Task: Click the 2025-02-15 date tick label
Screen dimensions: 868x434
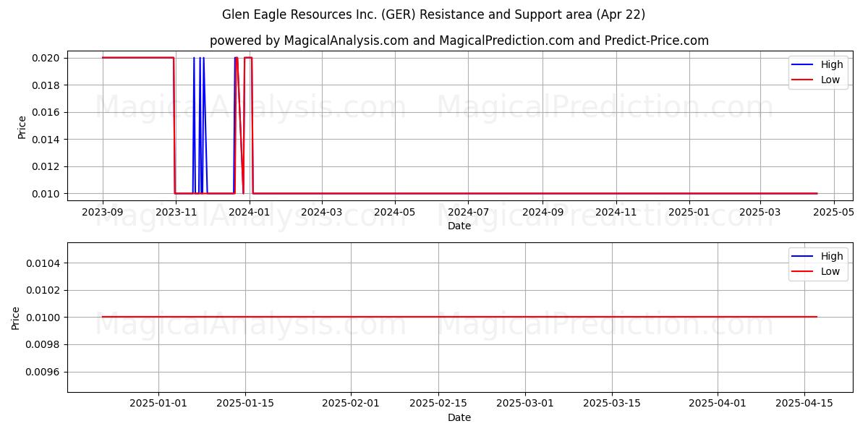Action: [438, 404]
